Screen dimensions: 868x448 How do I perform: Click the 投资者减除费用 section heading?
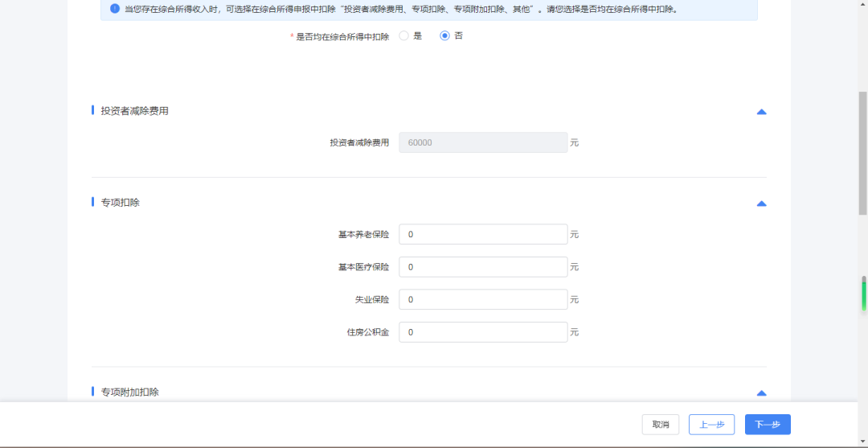[134, 111]
